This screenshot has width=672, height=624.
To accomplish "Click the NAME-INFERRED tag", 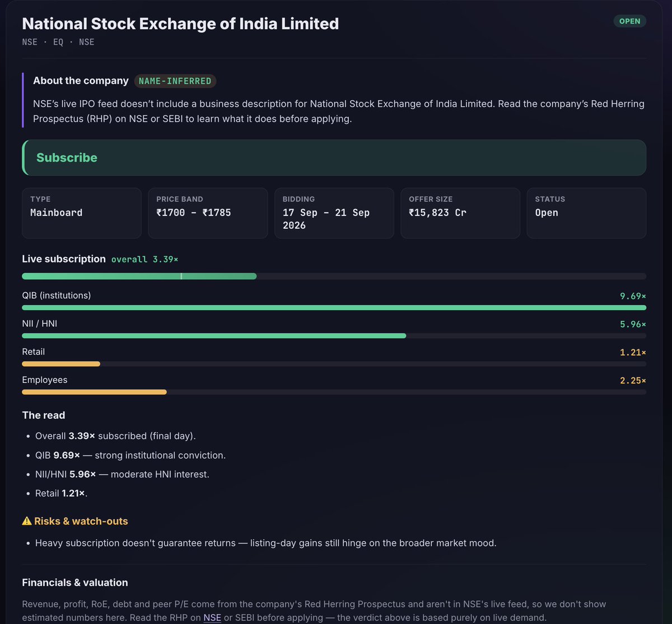I will point(175,81).
